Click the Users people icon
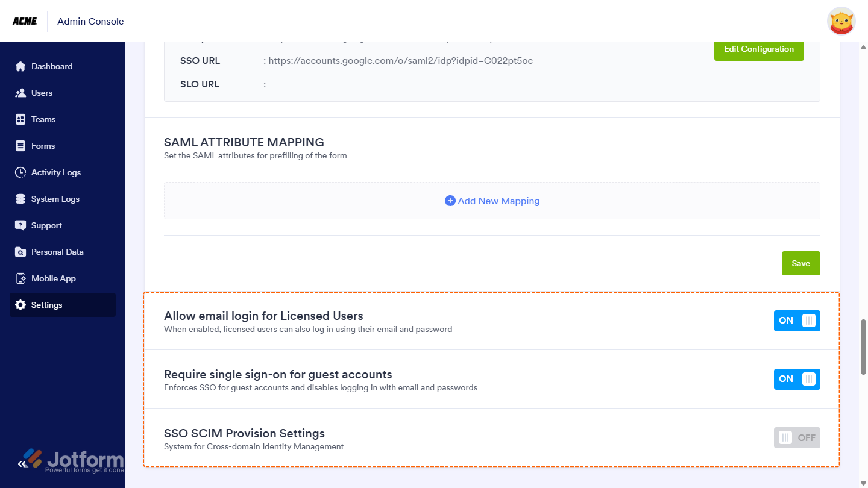Image resolution: width=868 pixels, height=488 pixels. tap(20, 93)
